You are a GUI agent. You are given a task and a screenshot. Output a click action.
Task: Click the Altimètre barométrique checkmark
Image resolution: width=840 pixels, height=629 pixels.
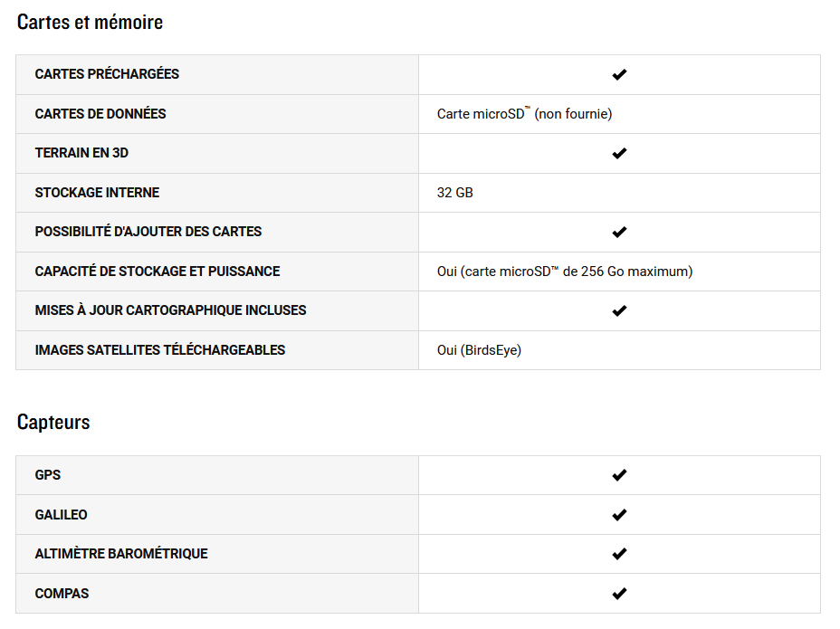tap(619, 554)
